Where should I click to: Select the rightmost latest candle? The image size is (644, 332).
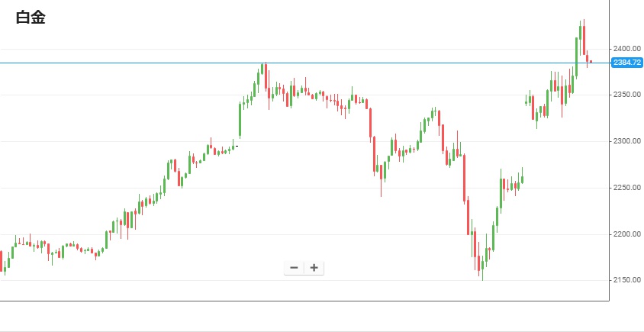click(x=591, y=62)
